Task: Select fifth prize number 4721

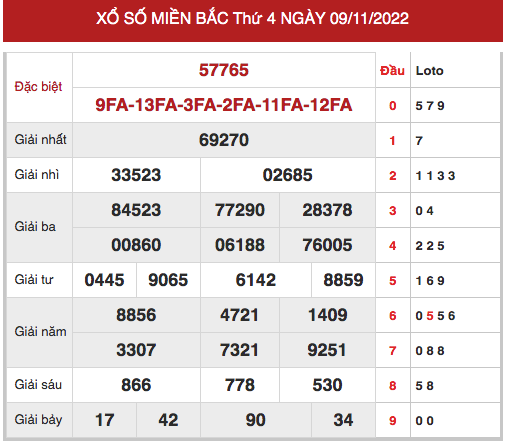Action: pyautogui.click(x=239, y=315)
